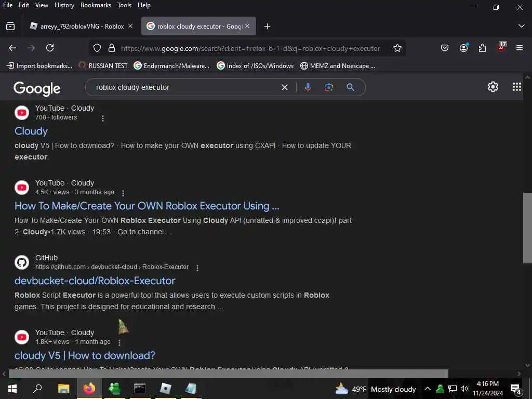Viewport: 532px width, 399px height.
Task: Open the Firefox View icon
Action: [x=10, y=26]
